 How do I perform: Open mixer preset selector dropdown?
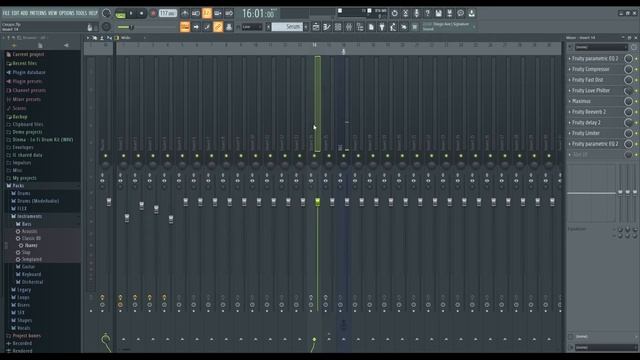[x=601, y=47]
